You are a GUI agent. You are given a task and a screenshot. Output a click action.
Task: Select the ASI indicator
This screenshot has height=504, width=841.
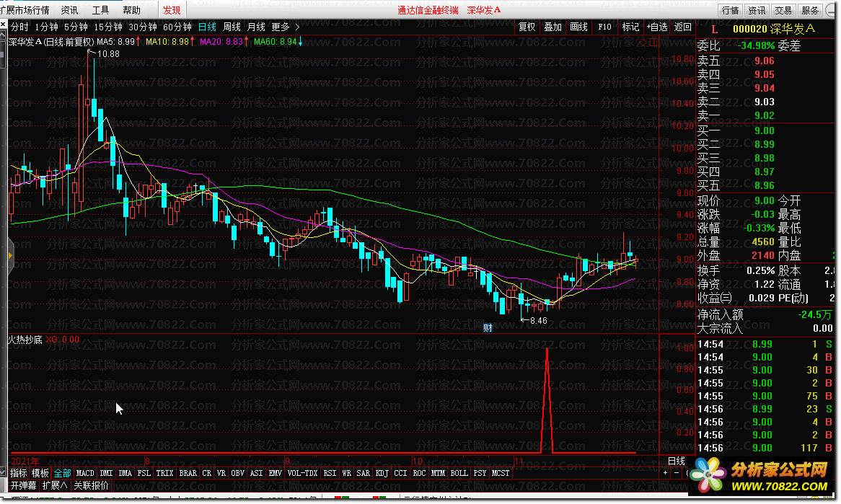tap(256, 473)
